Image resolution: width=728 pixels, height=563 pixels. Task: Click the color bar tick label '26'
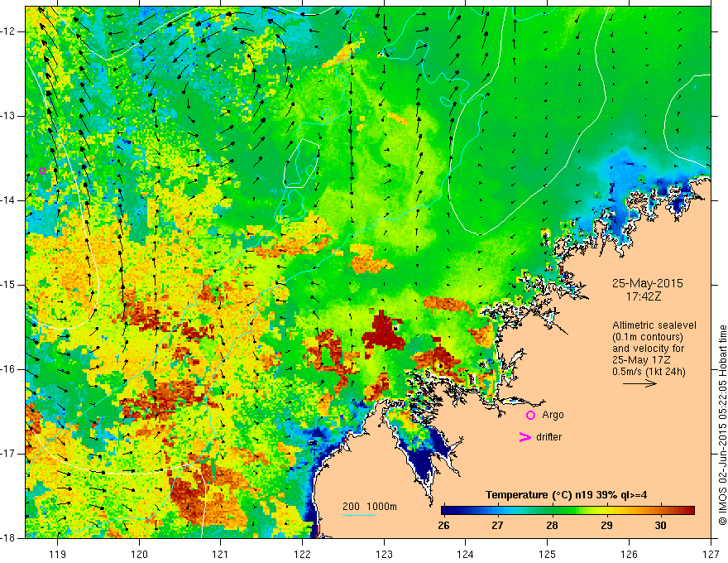pyautogui.click(x=443, y=526)
